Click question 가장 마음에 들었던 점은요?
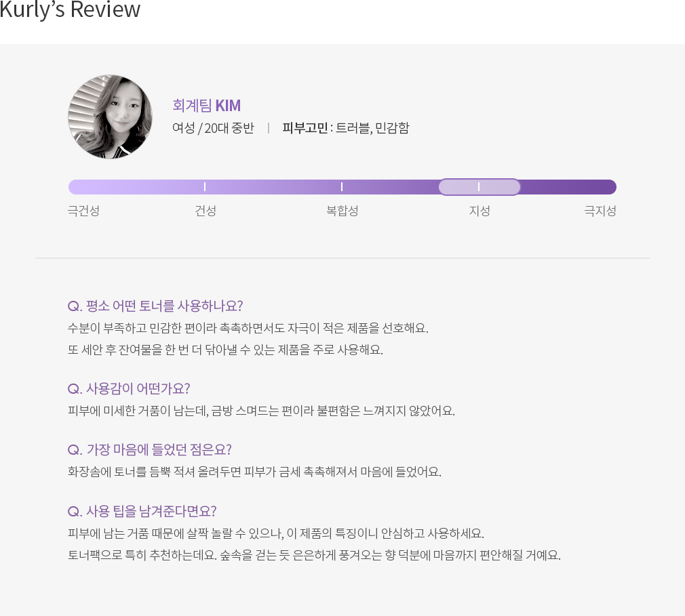The width and height of the screenshot is (685, 616). click(149, 450)
